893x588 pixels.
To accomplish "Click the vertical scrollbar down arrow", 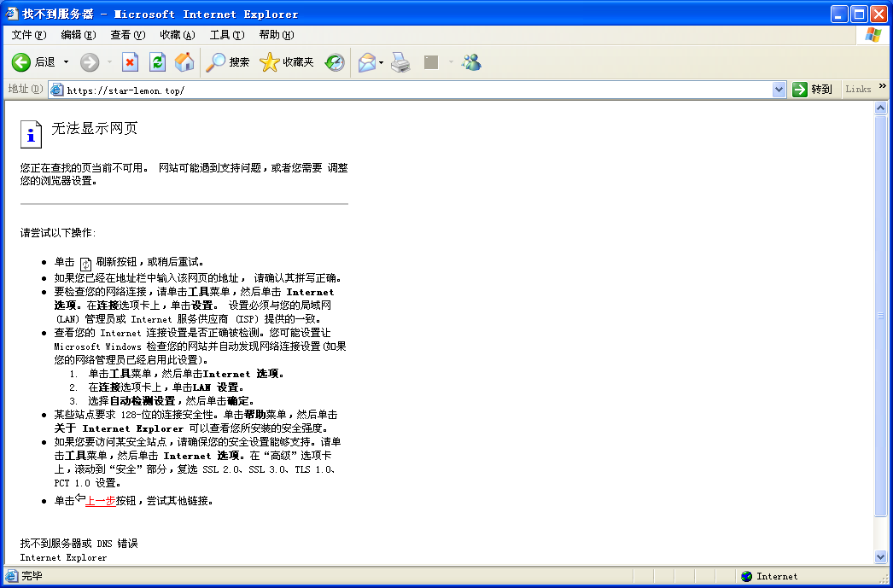I will click(x=881, y=556).
